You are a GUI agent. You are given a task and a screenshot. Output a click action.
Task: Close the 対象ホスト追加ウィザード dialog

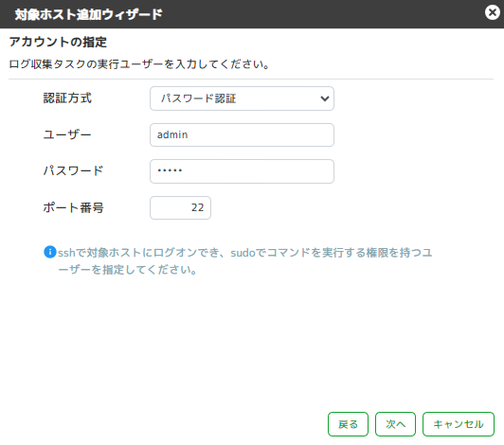coord(492,13)
